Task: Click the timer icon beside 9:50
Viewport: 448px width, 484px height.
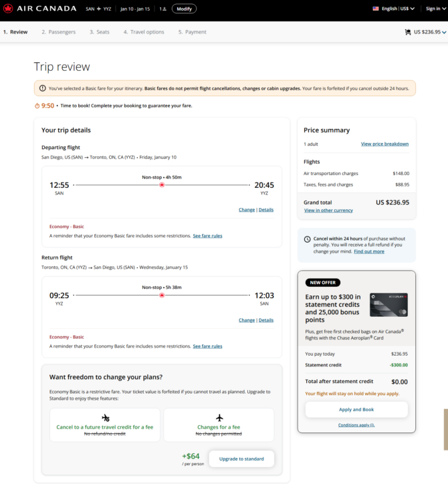Action: point(37,106)
